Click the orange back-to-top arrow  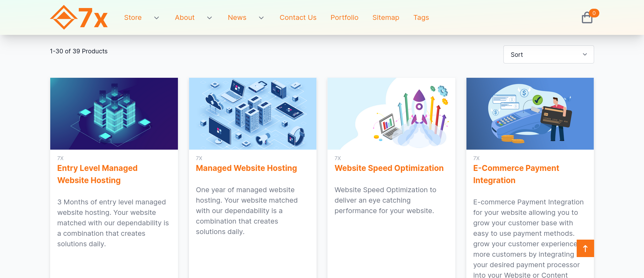click(x=585, y=248)
